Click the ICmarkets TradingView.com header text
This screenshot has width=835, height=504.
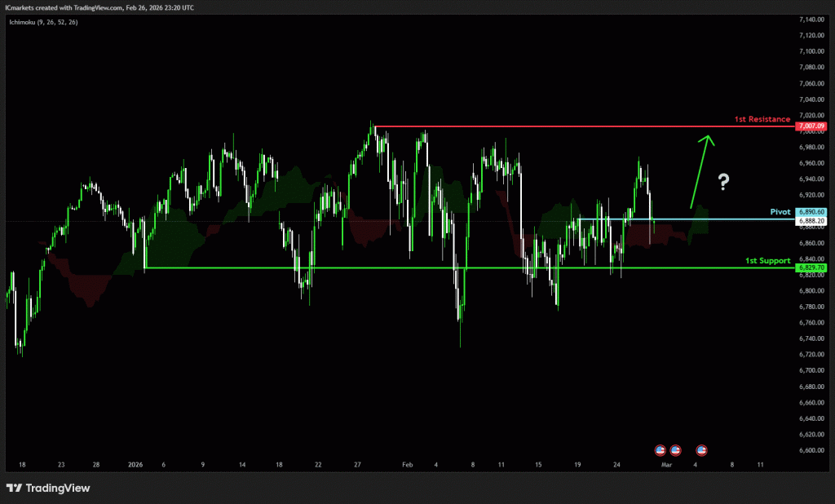click(x=103, y=7)
